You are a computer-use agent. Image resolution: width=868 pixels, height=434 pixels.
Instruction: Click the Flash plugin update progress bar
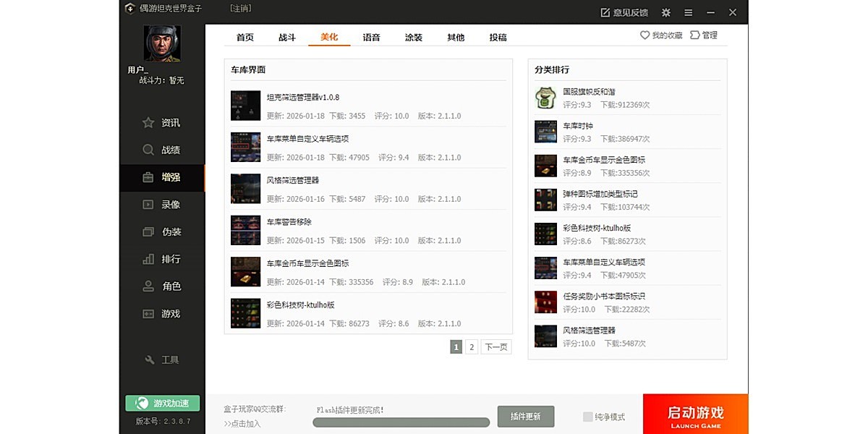401,421
